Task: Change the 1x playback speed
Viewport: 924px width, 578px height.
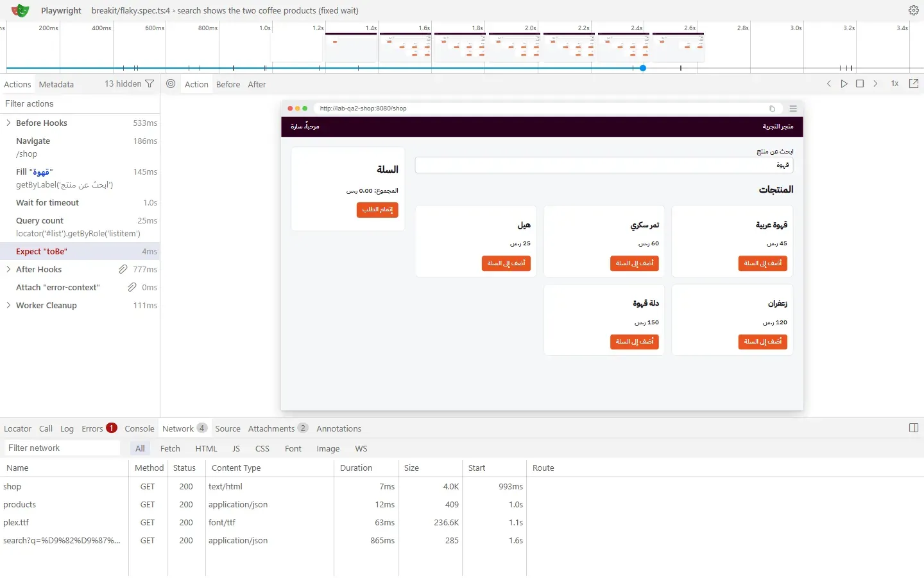Action: [x=894, y=83]
